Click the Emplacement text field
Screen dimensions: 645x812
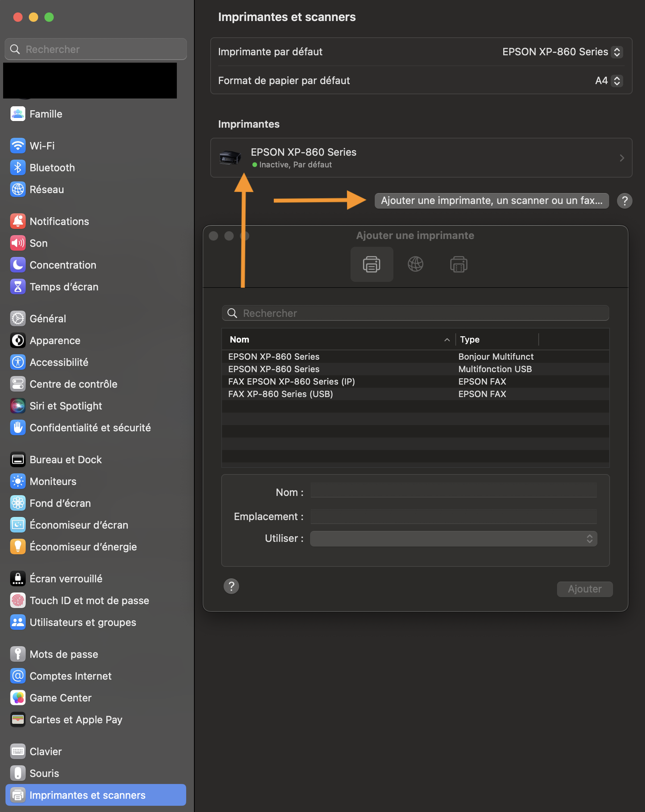click(453, 516)
